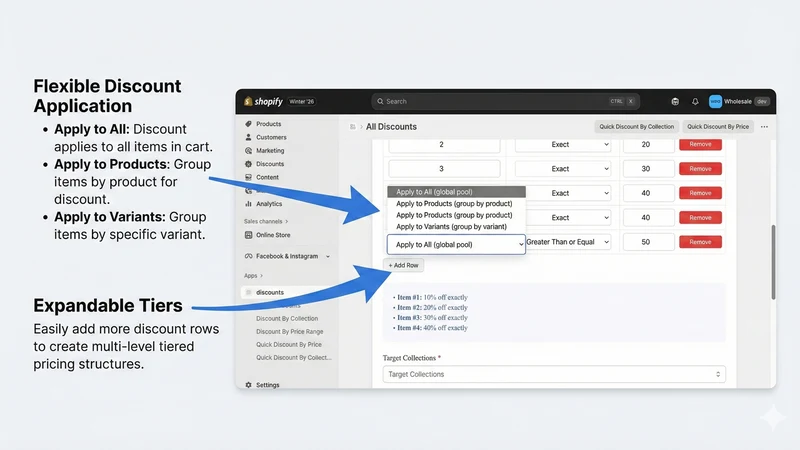
Task: Open the notifications bell icon
Action: click(x=695, y=102)
